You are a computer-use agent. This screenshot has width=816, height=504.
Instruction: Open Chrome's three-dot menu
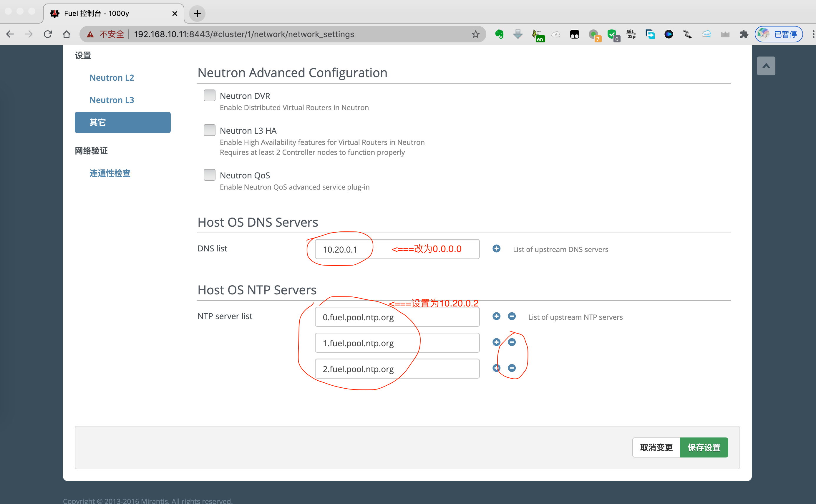[x=813, y=34]
